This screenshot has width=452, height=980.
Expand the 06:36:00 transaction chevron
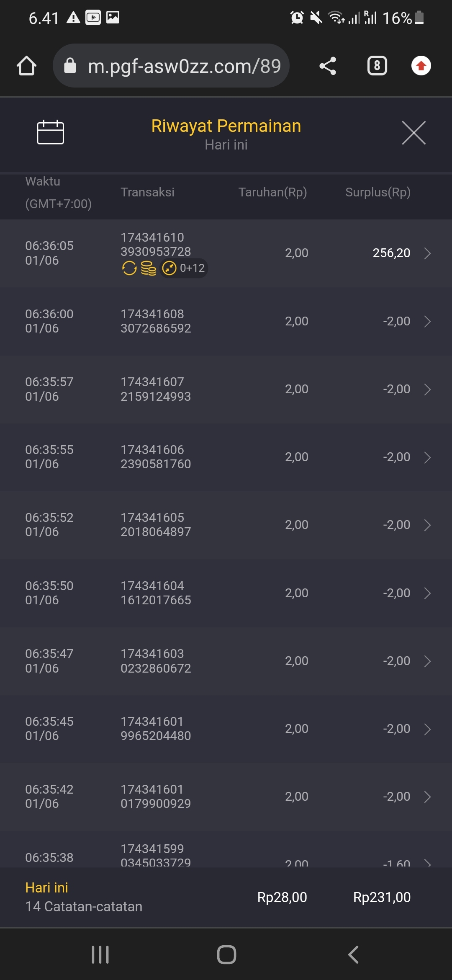click(427, 321)
